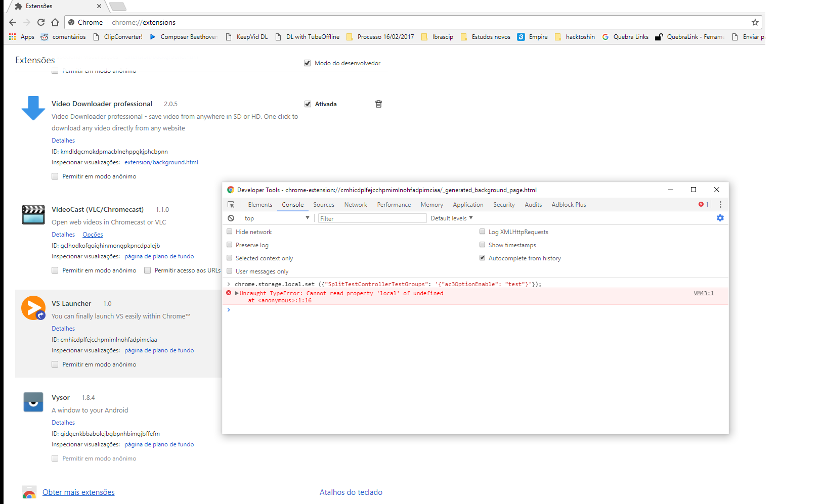Image resolution: width=824 pixels, height=504 pixels.
Task: Open the Quebra Links Google bookmark
Action: pyautogui.click(x=625, y=37)
